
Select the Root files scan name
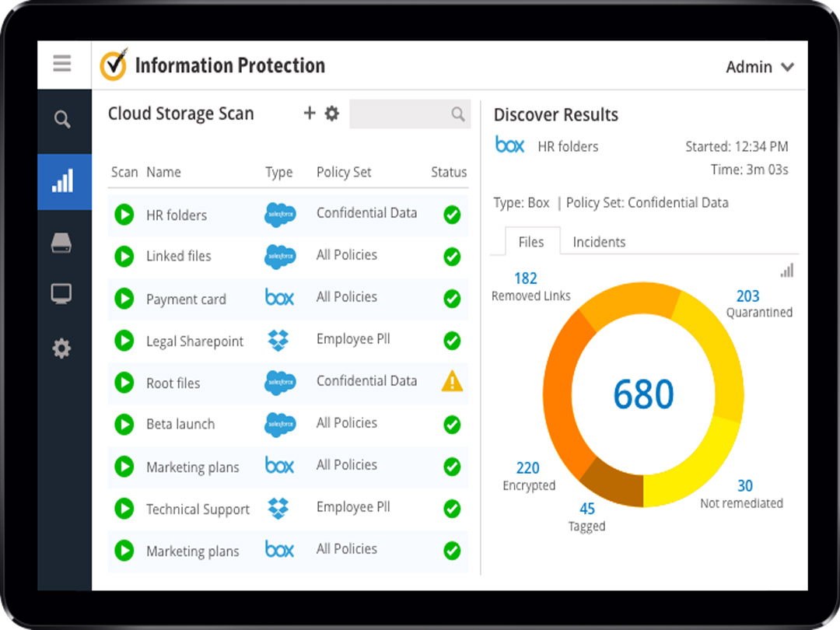[x=173, y=383]
